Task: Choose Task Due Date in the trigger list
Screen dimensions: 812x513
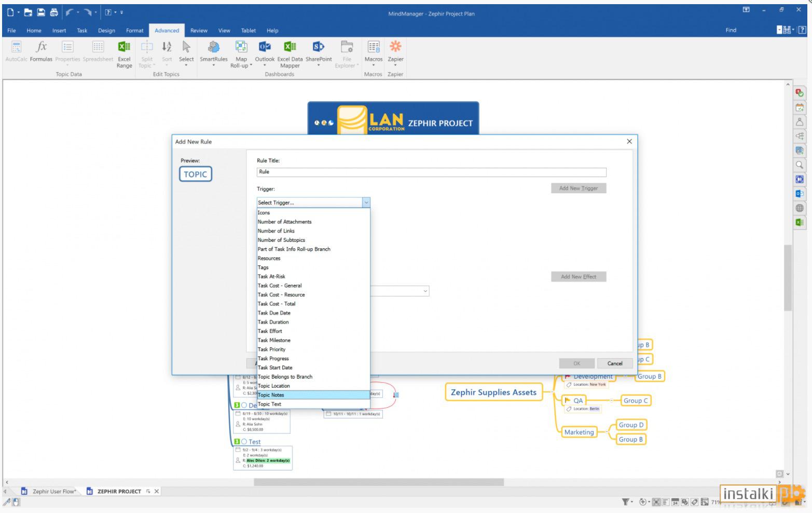Action: tap(313, 313)
